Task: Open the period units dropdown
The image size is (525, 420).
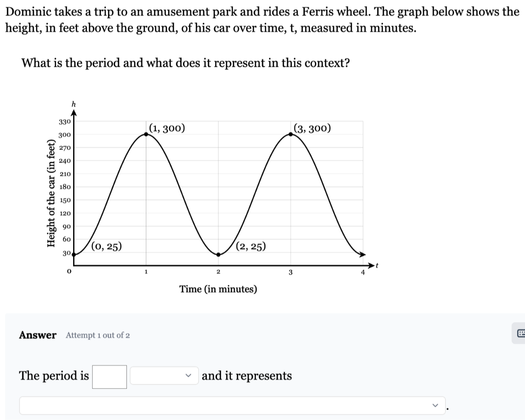Action: coord(164,376)
